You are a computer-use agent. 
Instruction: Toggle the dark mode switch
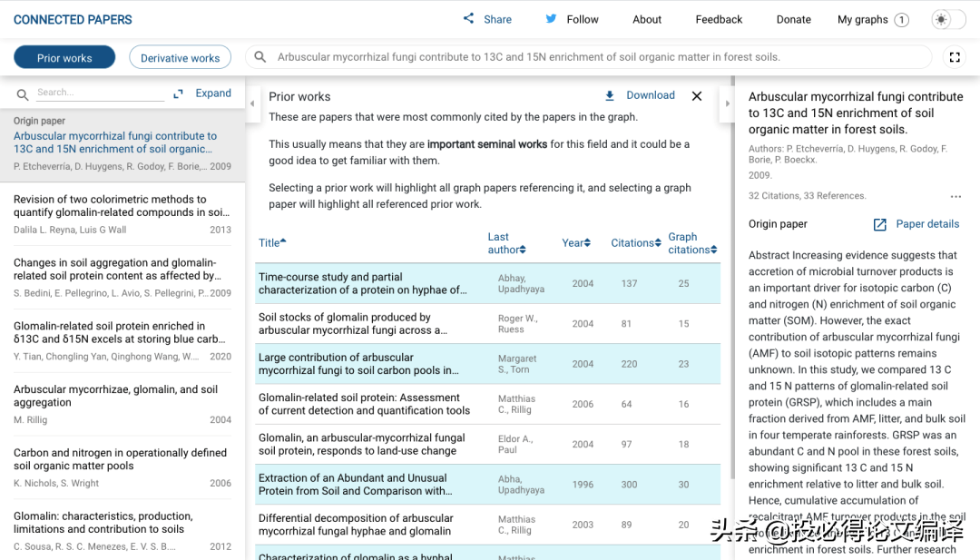[x=947, y=19]
